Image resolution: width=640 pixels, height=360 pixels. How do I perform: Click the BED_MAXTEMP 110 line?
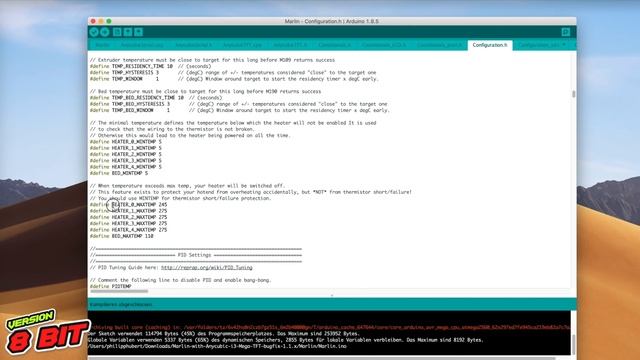point(122,236)
